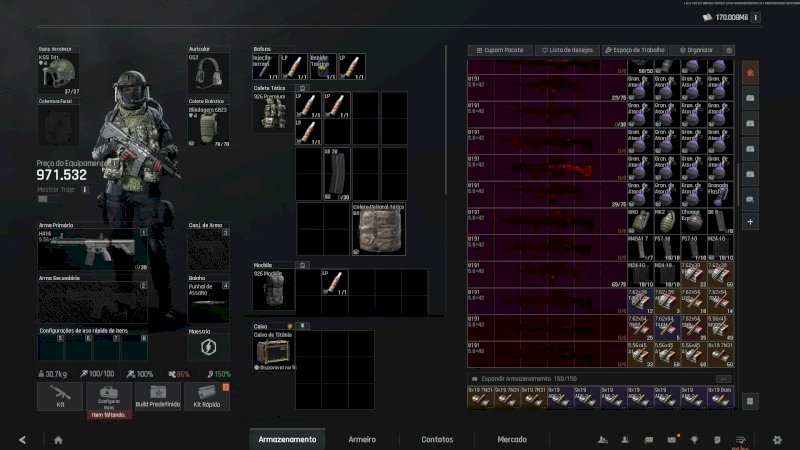Select the Granada Flash item in storage
The image size is (800, 450).
pyautogui.click(x=720, y=194)
